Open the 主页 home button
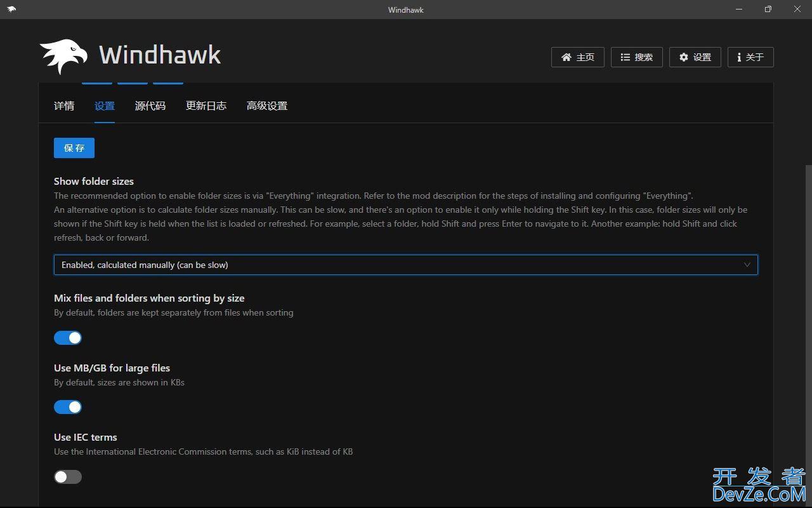Image resolution: width=812 pixels, height=508 pixels. pyautogui.click(x=577, y=57)
